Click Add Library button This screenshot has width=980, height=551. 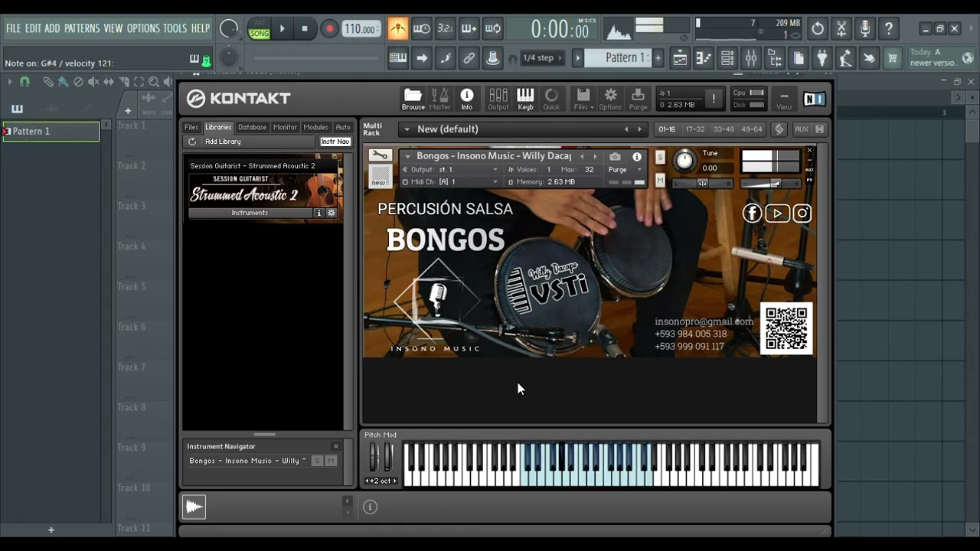pyautogui.click(x=223, y=142)
